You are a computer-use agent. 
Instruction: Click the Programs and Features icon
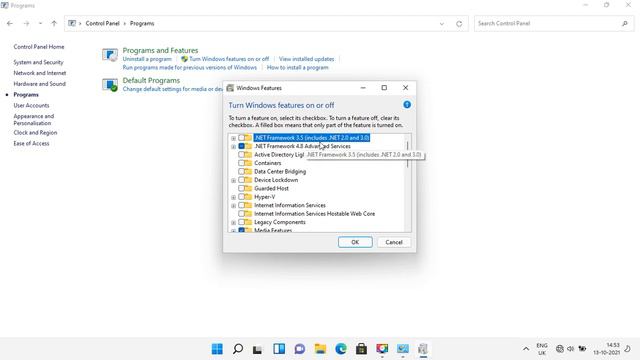110,55
